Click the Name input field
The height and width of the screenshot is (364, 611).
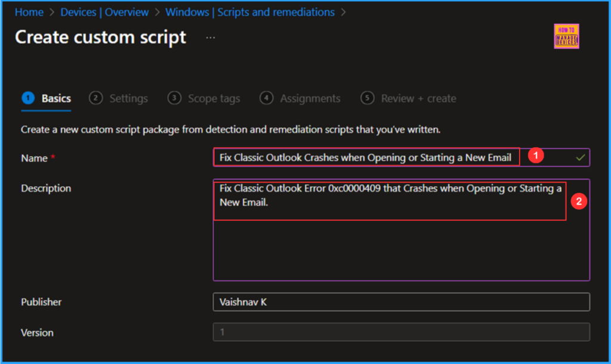coord(402,158)
